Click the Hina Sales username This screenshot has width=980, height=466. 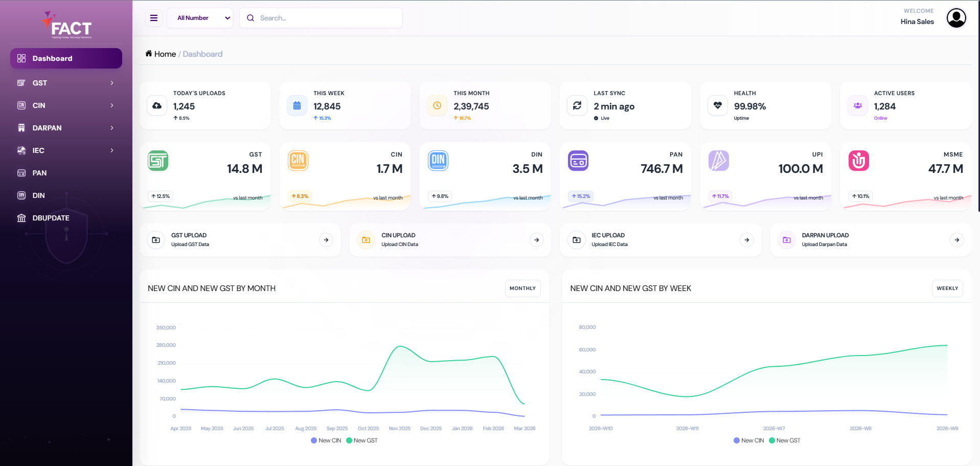pyautogui.click(x=917, y=21)
